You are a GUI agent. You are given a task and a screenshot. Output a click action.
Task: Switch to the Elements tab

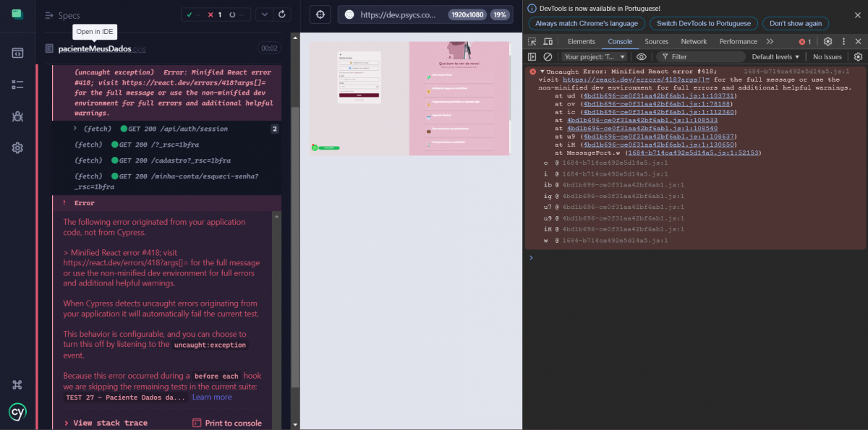pyautogui.click(x=582, y=42)
